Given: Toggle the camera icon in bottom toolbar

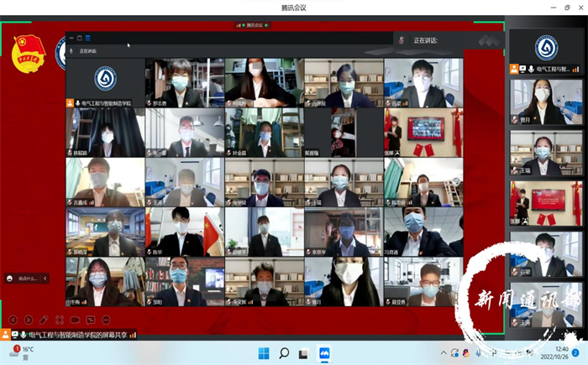Looking at the screenshot, I should 75,320.
